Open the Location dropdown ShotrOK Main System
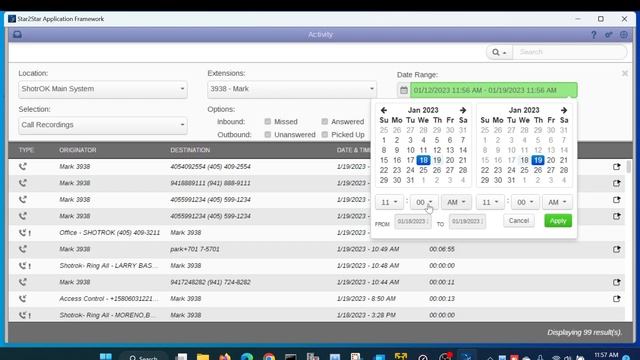The width and height of the screenshot is (640, 360). (103, 89)
